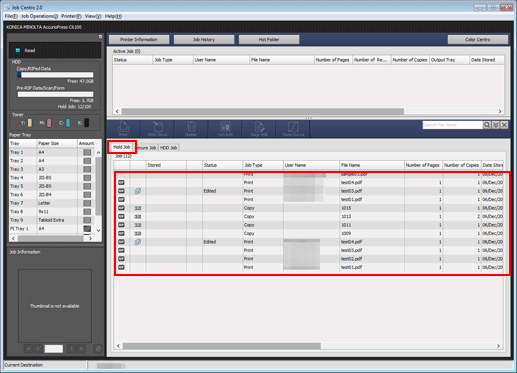517x373 pixels.
Task: Open Job Edit from the toolbar
Action: click(x=225, y=129)
